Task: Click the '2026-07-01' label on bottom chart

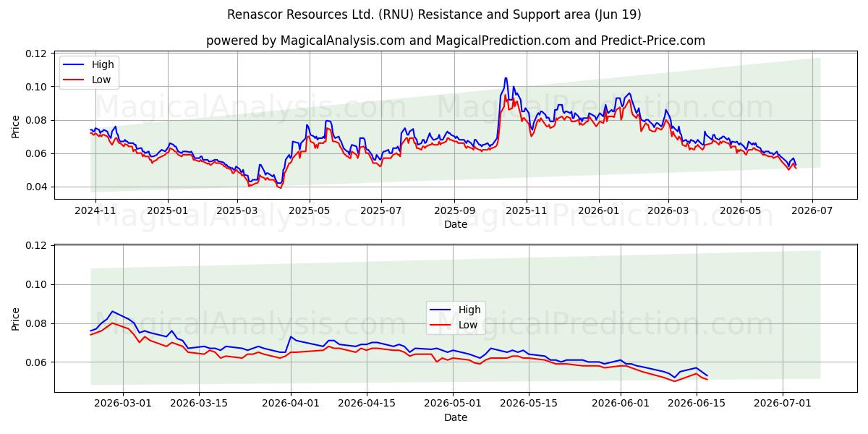Action: point(783,404)
